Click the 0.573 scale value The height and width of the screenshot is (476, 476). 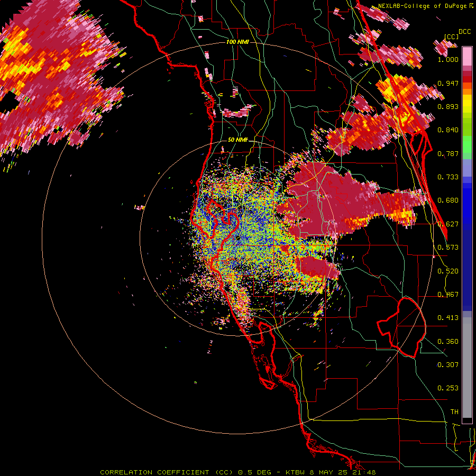[x=448, y=248]
